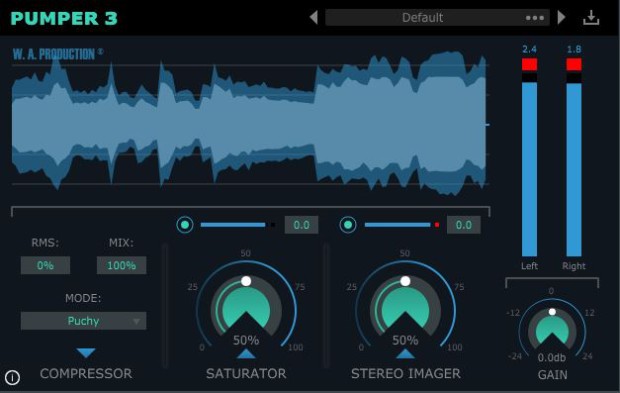Viewport: 620px width, 393px height.
Task: Click the blue up triangle above STEREO IMAGER
Action: (405, 353)
